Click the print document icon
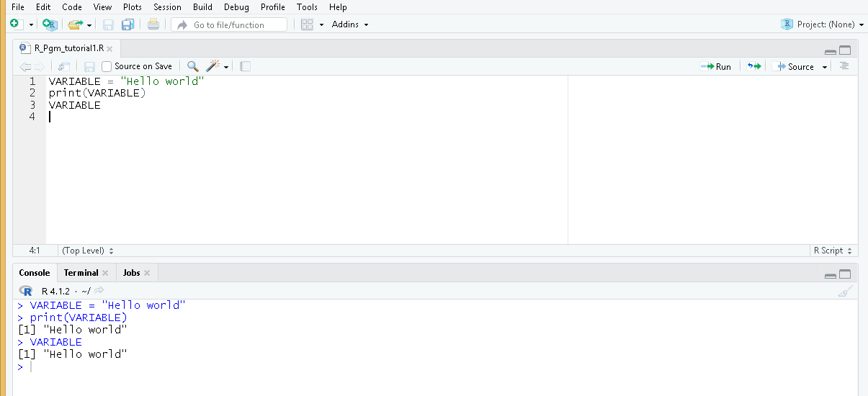 coord(153,24)
